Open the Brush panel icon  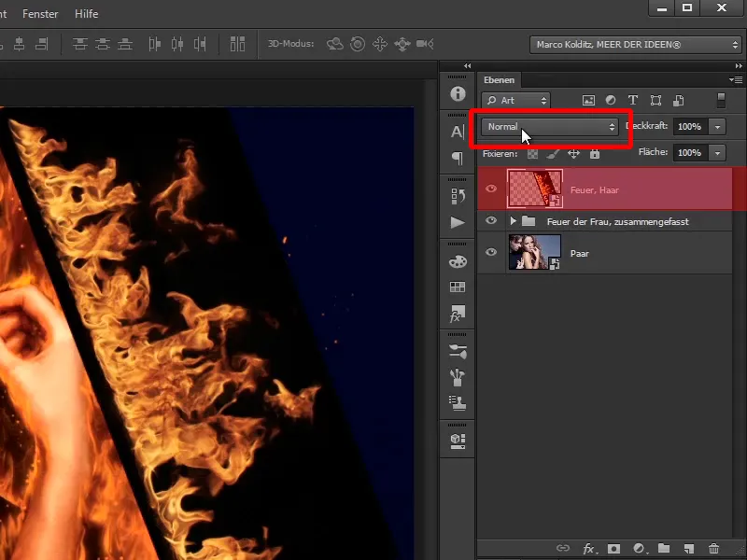tap(458, 377)
